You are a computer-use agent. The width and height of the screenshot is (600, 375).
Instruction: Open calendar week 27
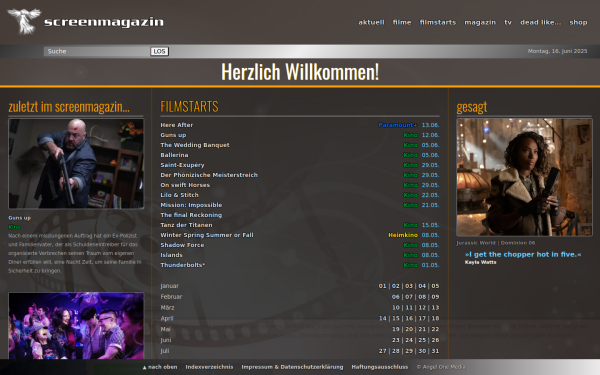(x=382, y=351)
